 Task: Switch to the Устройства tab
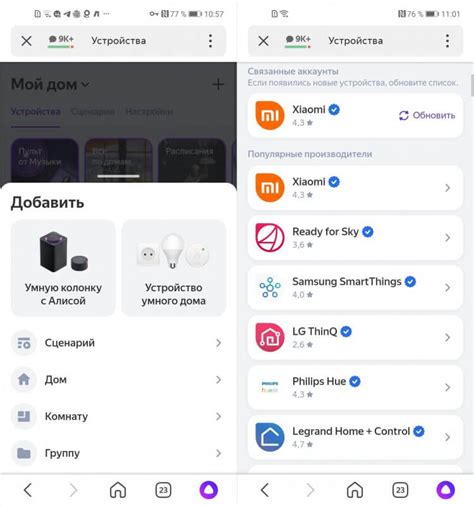tap(35, 112)
